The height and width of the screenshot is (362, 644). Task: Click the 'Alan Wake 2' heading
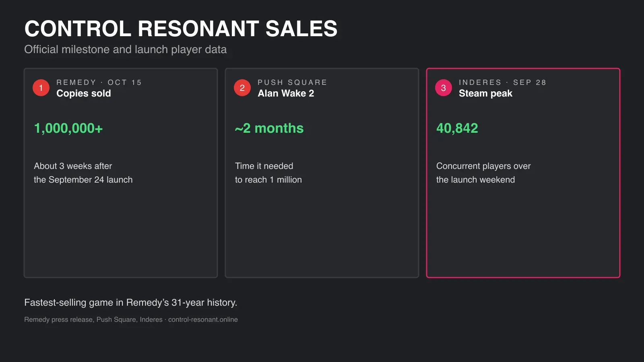286,93
